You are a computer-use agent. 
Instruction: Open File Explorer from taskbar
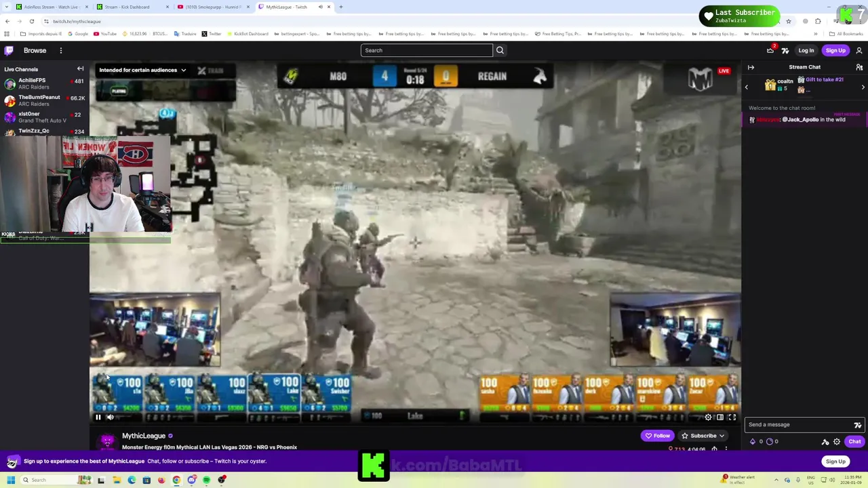pyautogui.click(x=117, y=480)
